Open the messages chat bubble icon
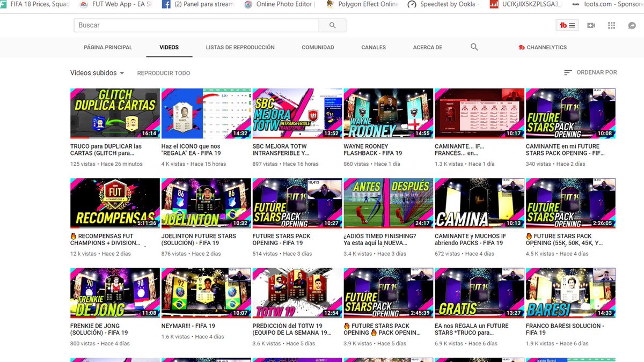 pos(632,25)
